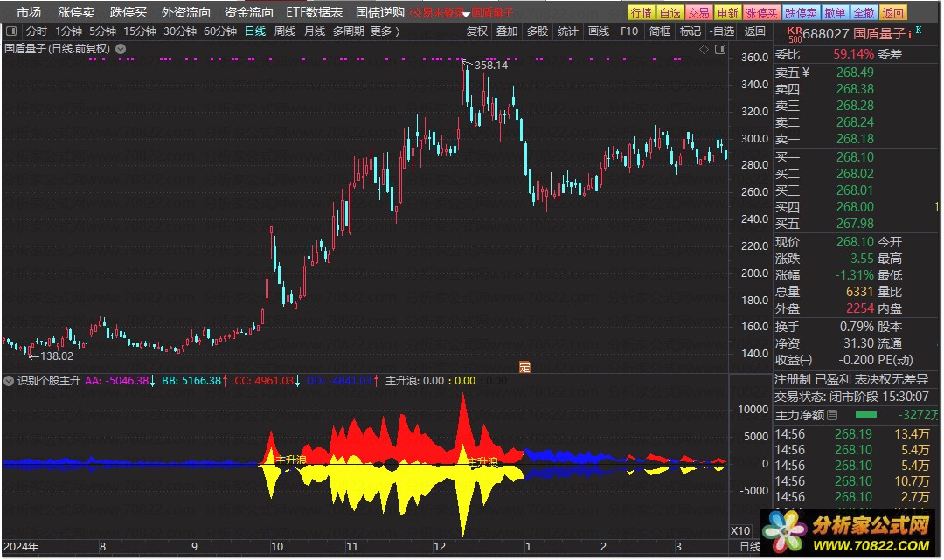Switch to the 60分钟 period tab

pos(219,31)
